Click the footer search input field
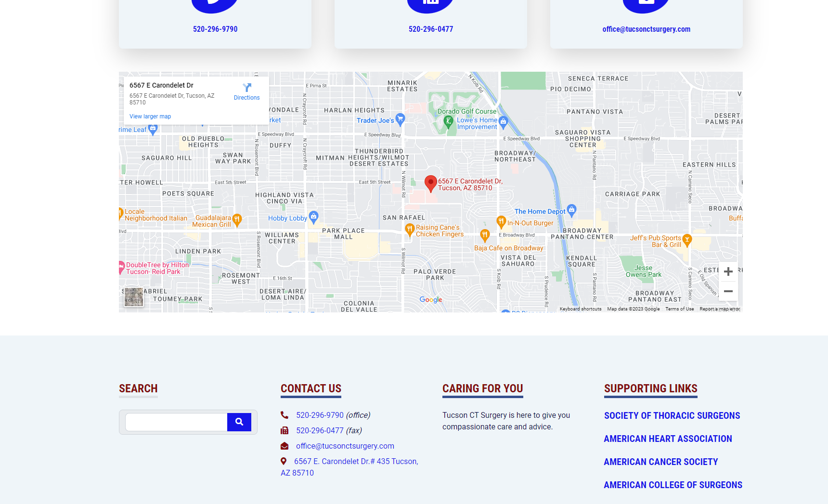Viewport: 828px width, 504px height. [x=176, y=422]
